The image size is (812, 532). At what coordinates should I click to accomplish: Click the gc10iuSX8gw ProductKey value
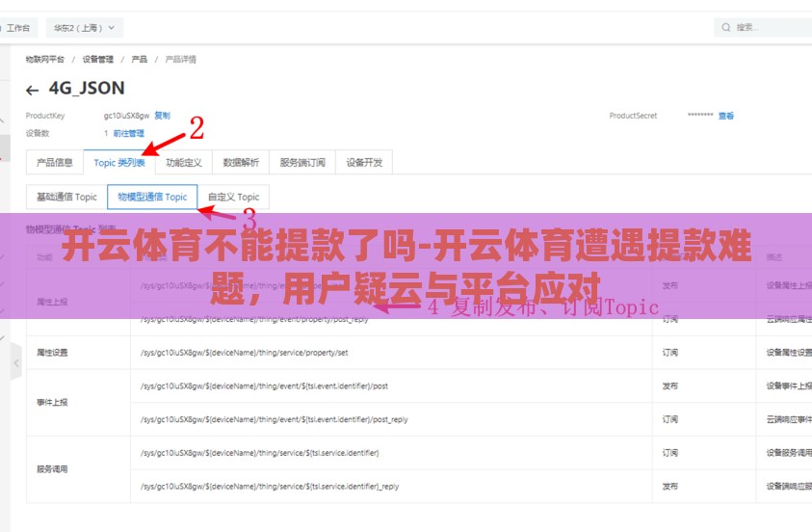tap(126, 115)
